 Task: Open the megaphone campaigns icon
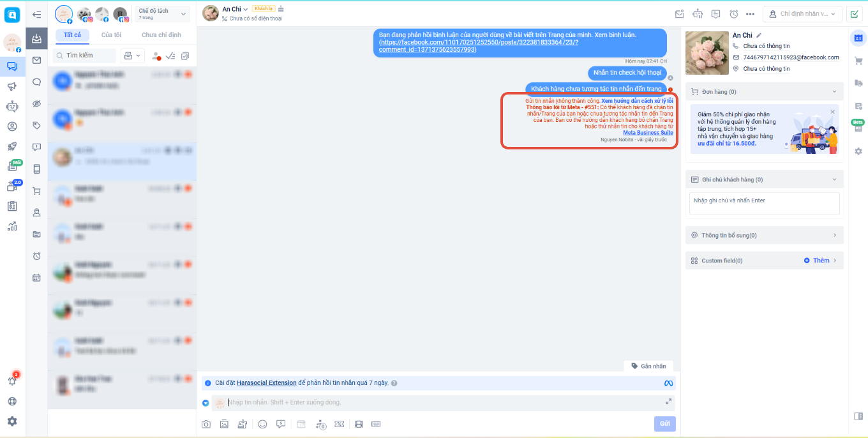click(12, 86)
